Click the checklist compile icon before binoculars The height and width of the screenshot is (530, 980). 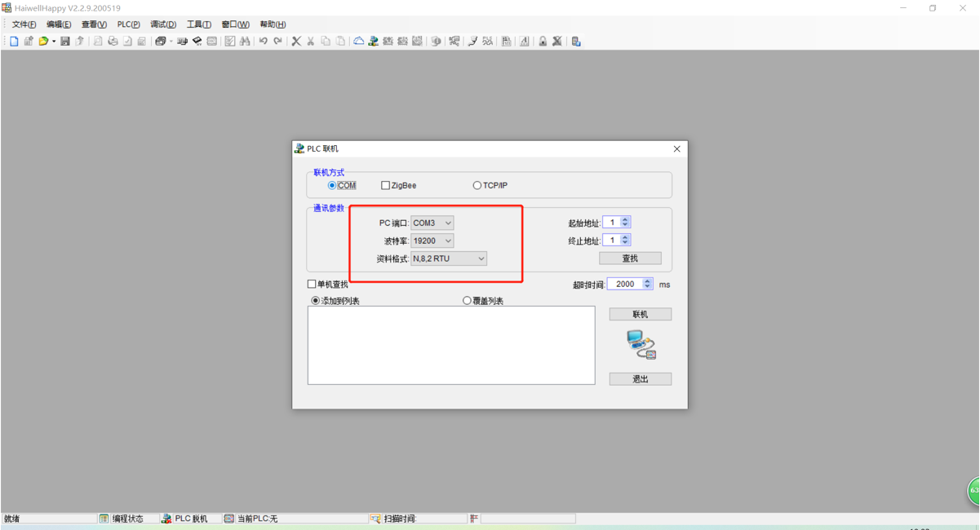click(230, 41)
